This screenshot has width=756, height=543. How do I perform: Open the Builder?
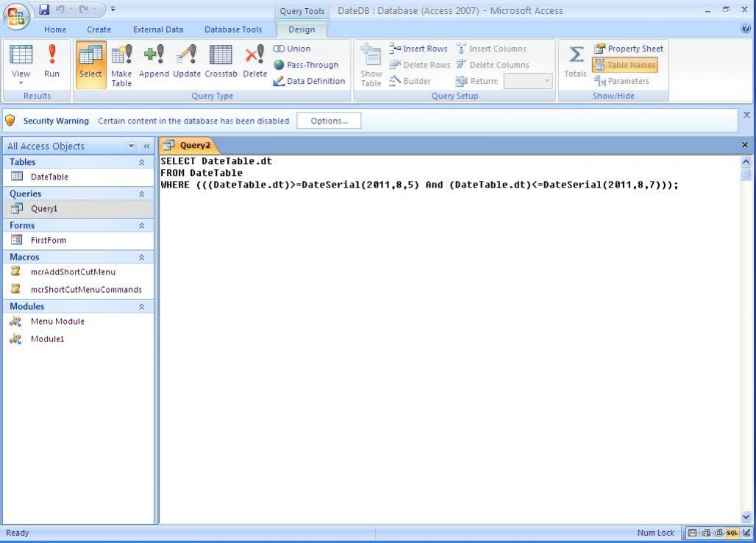click(410, 81)
